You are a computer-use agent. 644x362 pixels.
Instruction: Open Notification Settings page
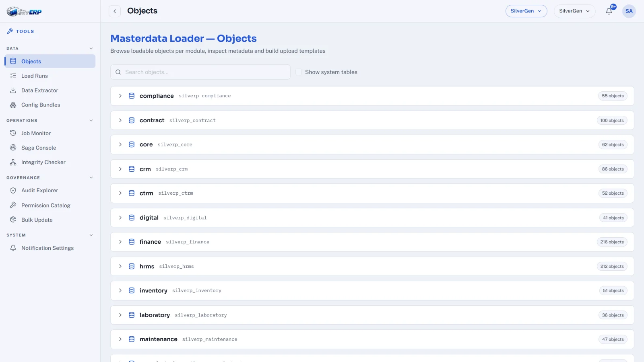click(50, 248)
